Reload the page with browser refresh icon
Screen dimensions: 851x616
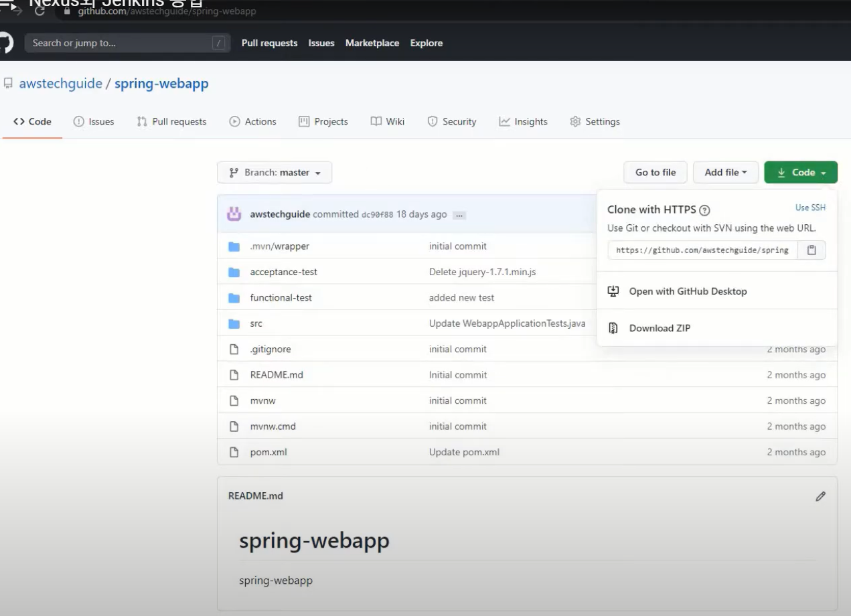[40, 11]
